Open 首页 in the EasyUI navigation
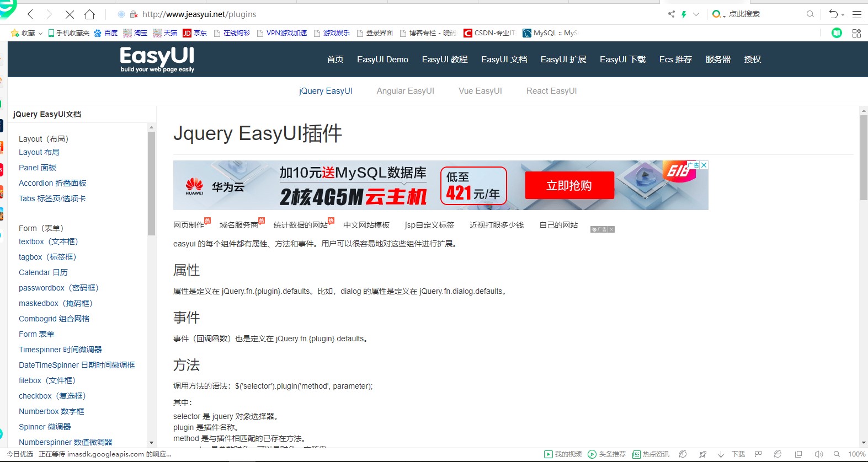 (335, 60)
